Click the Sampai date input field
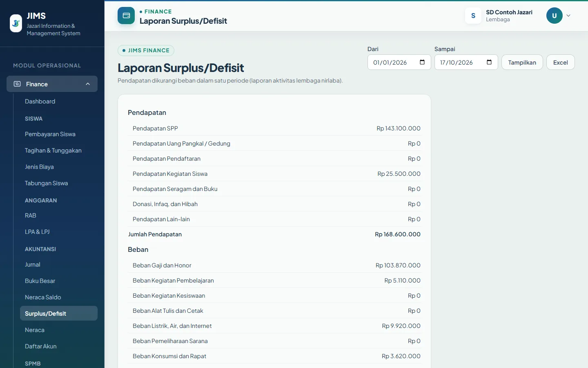 [466, 62]
